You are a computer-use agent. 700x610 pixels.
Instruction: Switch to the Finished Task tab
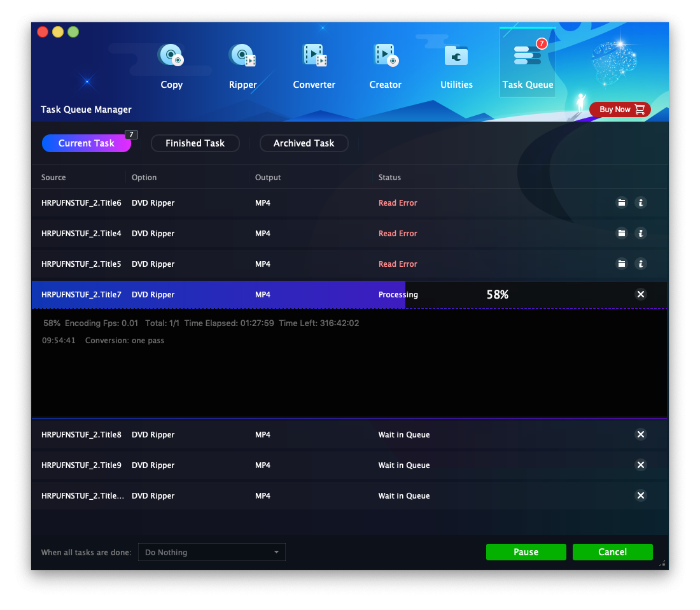(195, 143)
